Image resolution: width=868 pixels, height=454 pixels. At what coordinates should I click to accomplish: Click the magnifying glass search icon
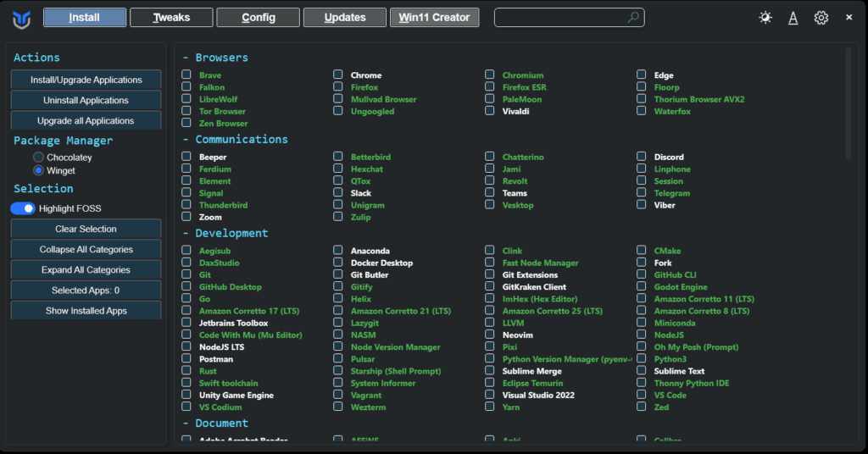click(633, 17)
